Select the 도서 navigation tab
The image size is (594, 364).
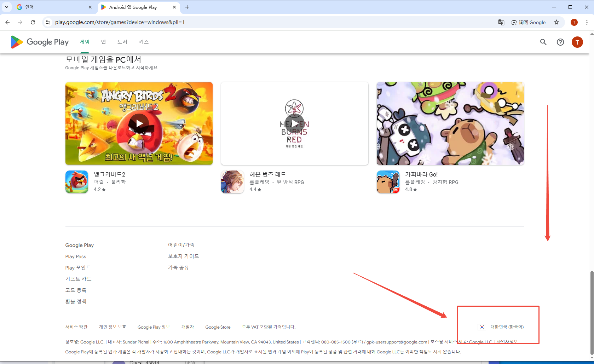pyautogui.click(x=122, y=42)
